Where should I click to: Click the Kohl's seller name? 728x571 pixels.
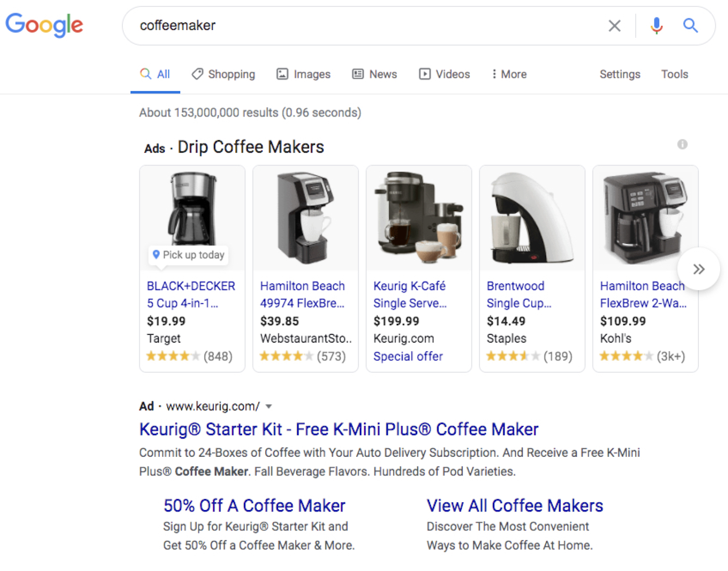[x=616, y=339]
